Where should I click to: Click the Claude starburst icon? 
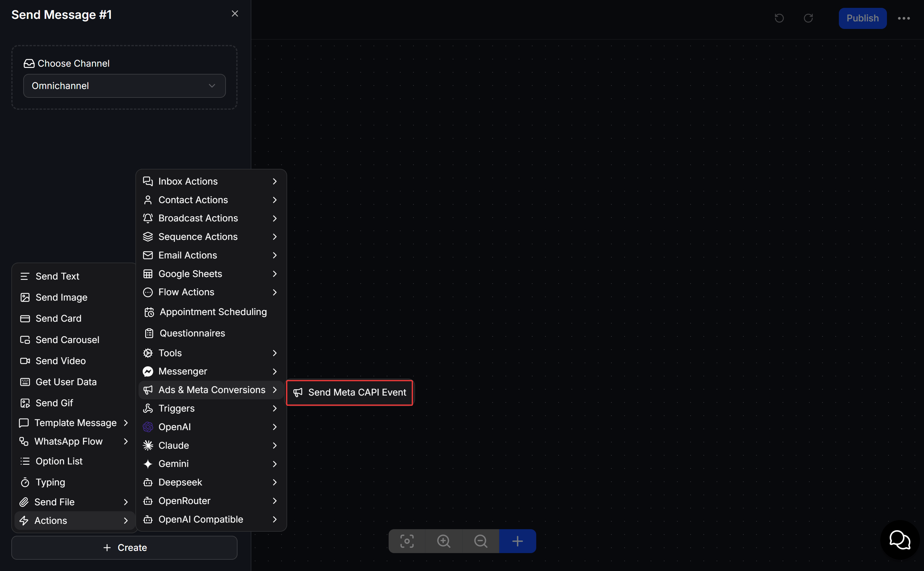pyautogui.click(x=148, y=445)
